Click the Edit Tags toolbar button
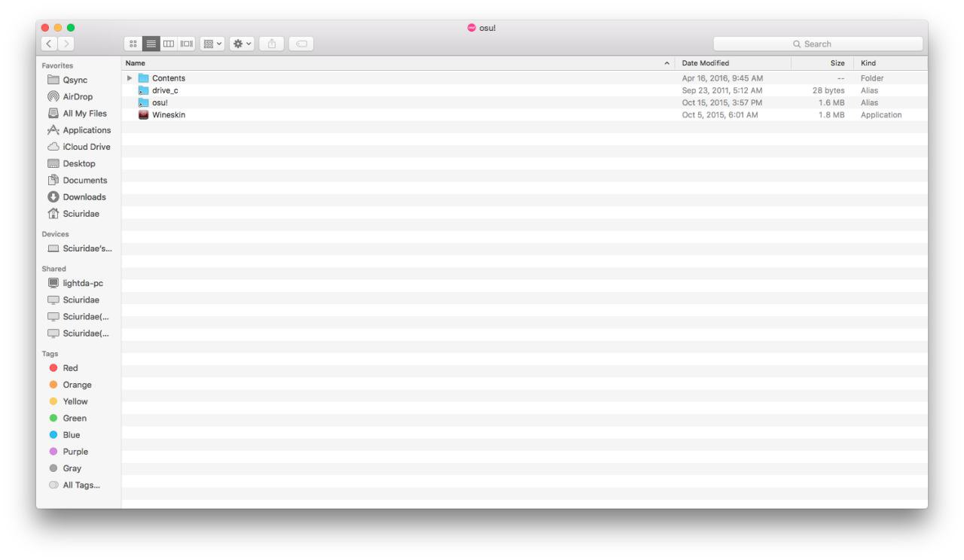964x560 pixels. (x=302, y=44)
